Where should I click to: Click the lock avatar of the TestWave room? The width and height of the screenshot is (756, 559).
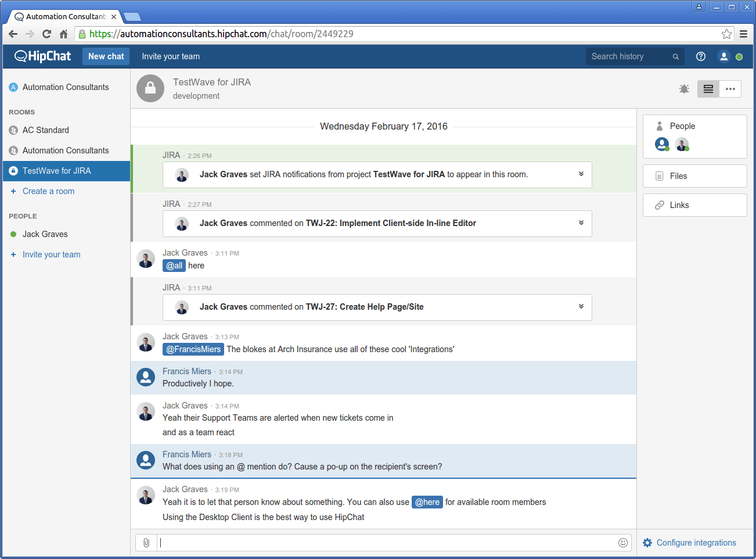coord(150,88)
